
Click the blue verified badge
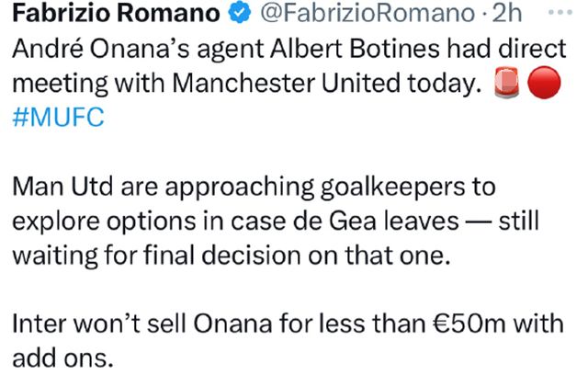(x=240, y=13)
